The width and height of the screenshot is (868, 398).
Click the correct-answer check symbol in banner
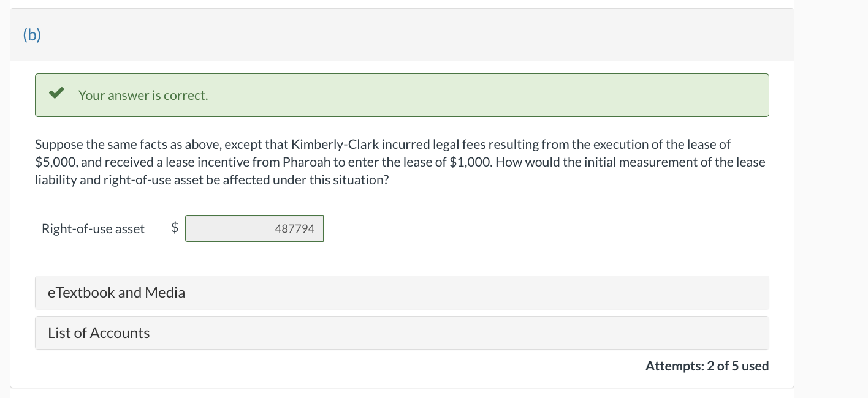pyautogui.click(x=56, y=93)
